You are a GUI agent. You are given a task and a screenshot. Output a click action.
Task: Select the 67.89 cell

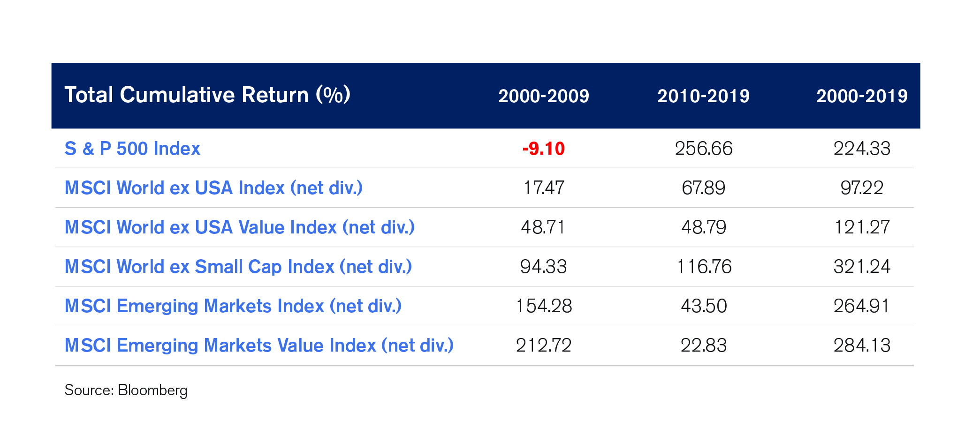[x=704, y=188]
